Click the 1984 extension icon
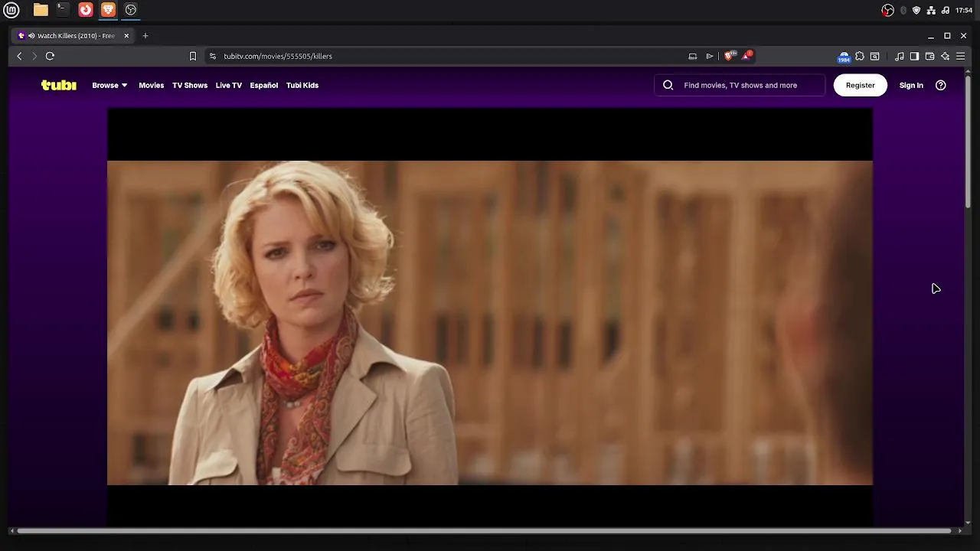980x551 pixels. (x=844, y=57)
